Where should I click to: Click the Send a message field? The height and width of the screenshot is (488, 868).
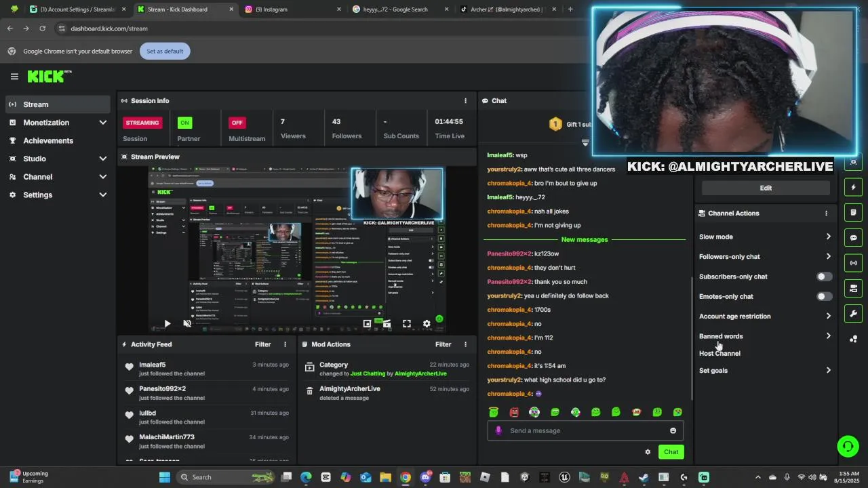(585, 430)
